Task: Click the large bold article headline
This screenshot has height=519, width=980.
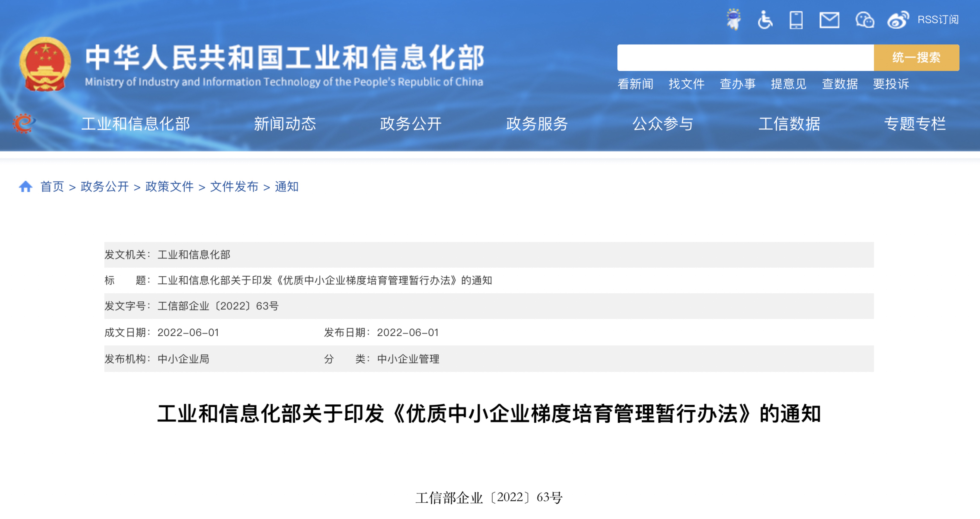Action: (489, 414)
